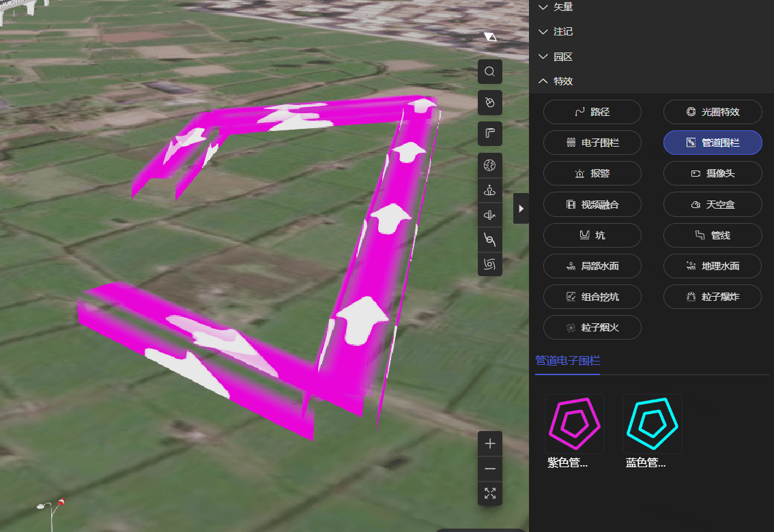The width and height of the screenshot is (774, 532).
Task: Toggle the 电子围栏 effect button
Action: [592, 143]
